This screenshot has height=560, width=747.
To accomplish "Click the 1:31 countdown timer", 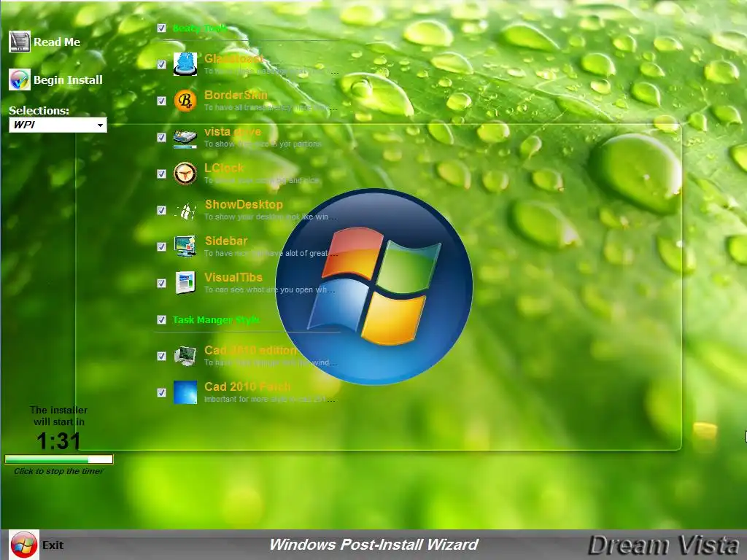I will 58,441.
